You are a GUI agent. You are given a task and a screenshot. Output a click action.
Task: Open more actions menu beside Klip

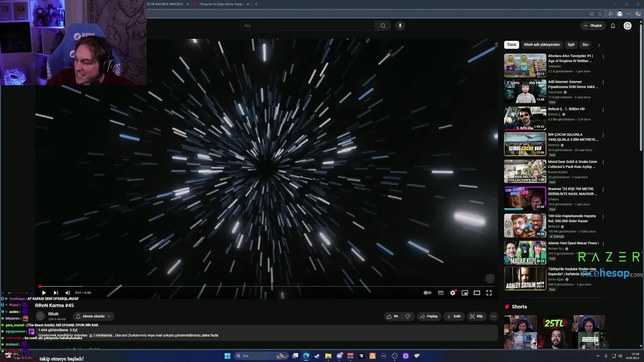click(494, 316)
